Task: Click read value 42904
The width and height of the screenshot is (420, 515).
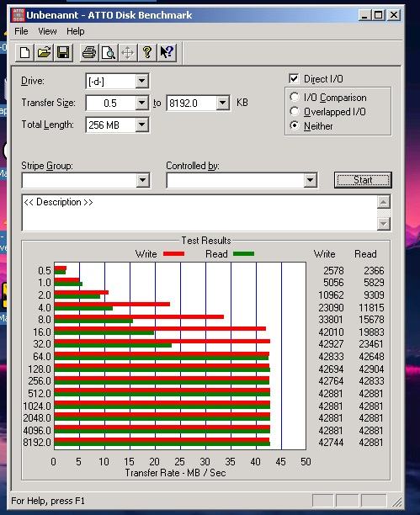Action: coord(371,369)
